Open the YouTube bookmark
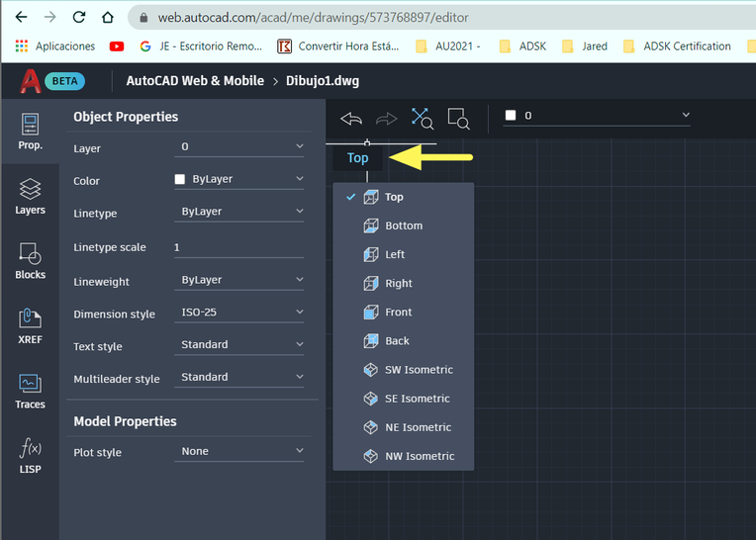Screen dimensions: 756x540 (x=116, y=46)
